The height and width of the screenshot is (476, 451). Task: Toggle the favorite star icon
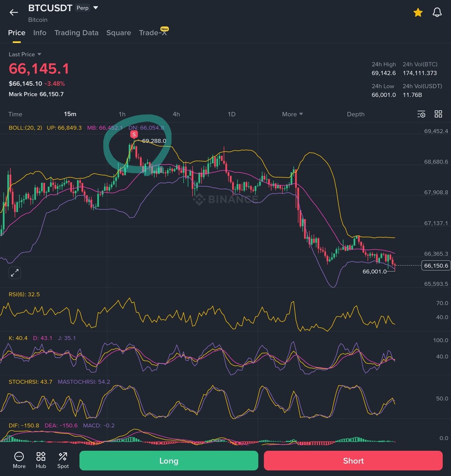click(x=418, y=12)
